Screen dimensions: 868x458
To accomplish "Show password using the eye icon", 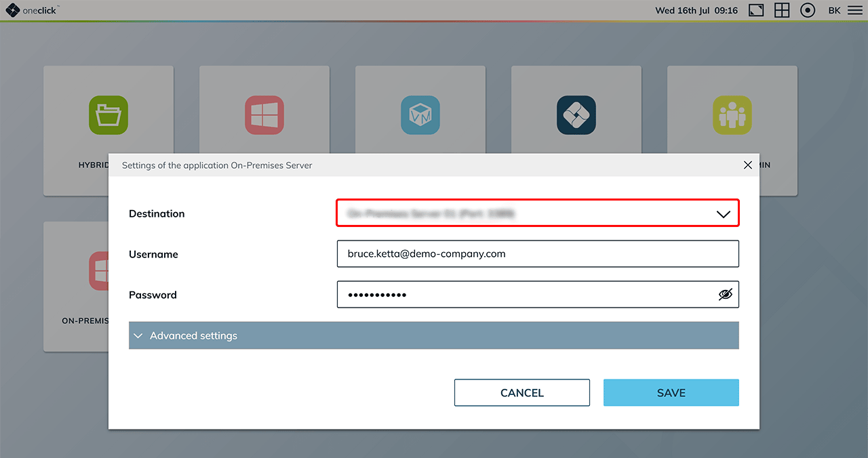I will click(x=725, y=295).
